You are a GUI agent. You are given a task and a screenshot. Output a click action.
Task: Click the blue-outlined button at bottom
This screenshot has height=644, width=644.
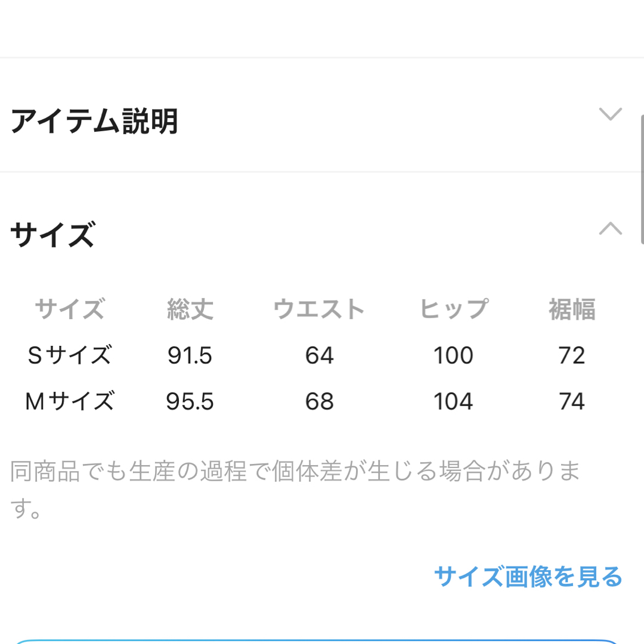[x=316, y=642]
